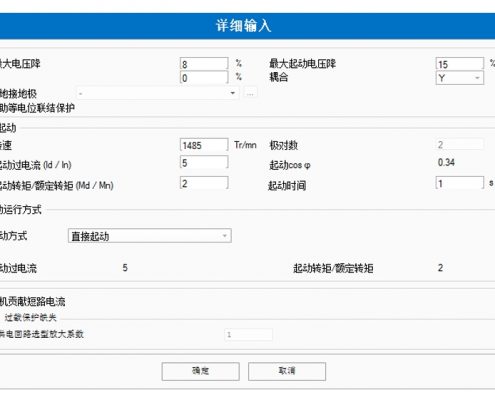Click the Md/Mn starting torque field
The width and height of the screenshot is (495, 400).
pyautogui.click(x=204, y=183)
